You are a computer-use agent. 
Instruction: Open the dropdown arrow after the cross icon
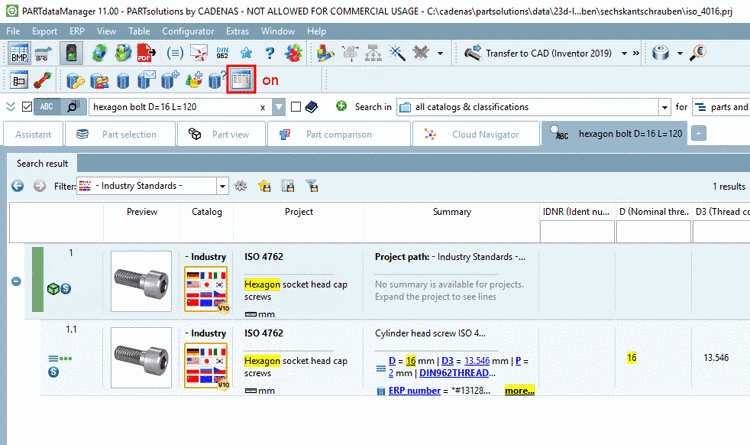point(440,53)
